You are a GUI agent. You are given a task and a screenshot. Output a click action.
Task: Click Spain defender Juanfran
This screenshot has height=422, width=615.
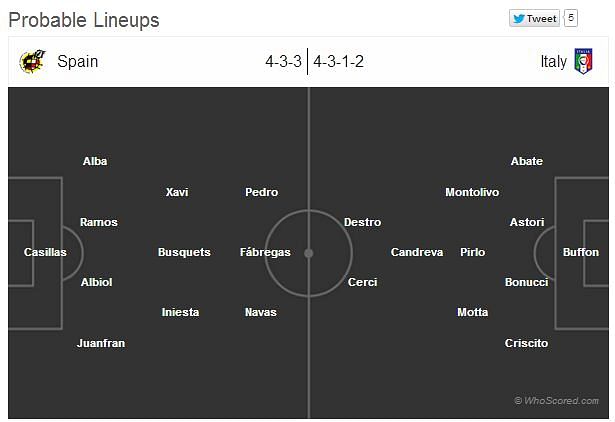tap(101, 343)
